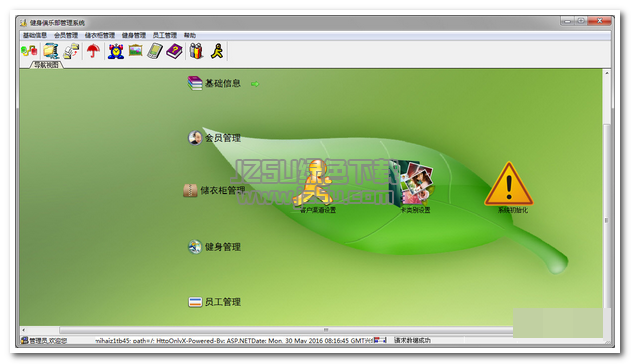Open 基础信息 in navigation view

pos(223,83)
